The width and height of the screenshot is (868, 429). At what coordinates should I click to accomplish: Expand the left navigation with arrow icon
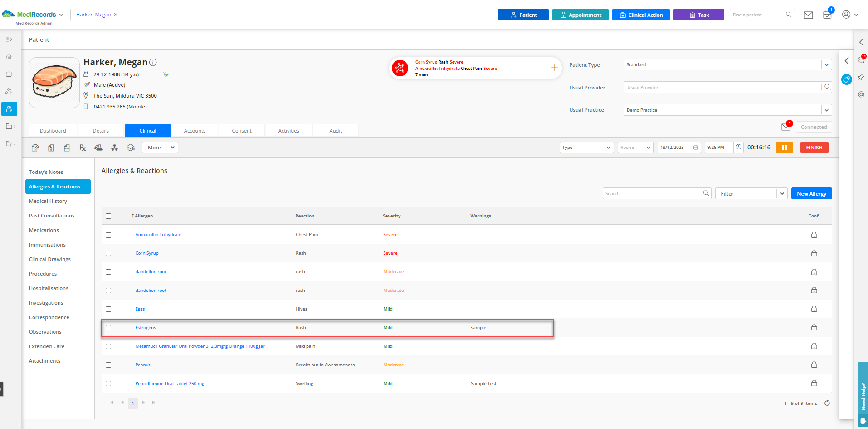tap(9, 39)
